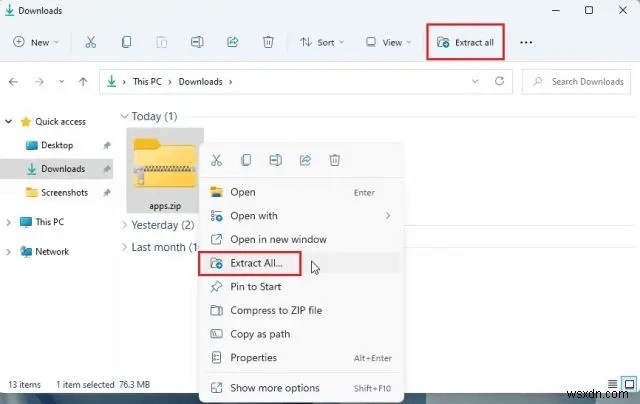Click the Forward navigation arrow

coord(39,82)
